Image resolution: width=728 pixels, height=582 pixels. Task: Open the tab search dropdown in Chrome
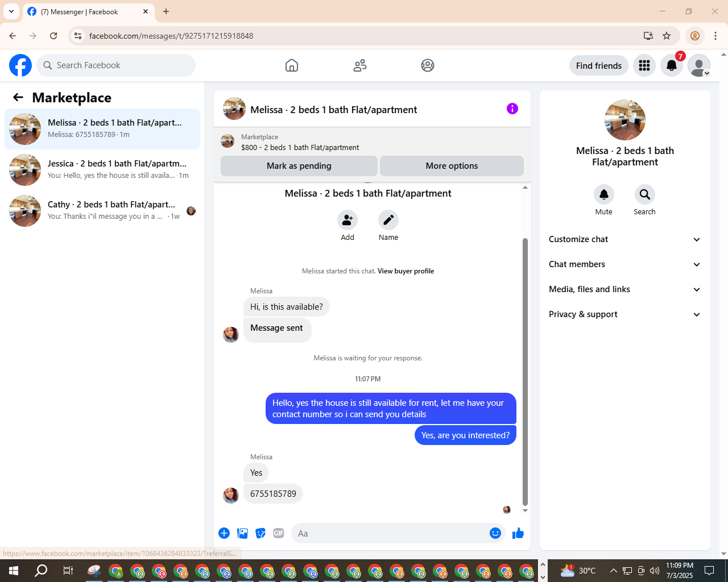coord(11,11)
